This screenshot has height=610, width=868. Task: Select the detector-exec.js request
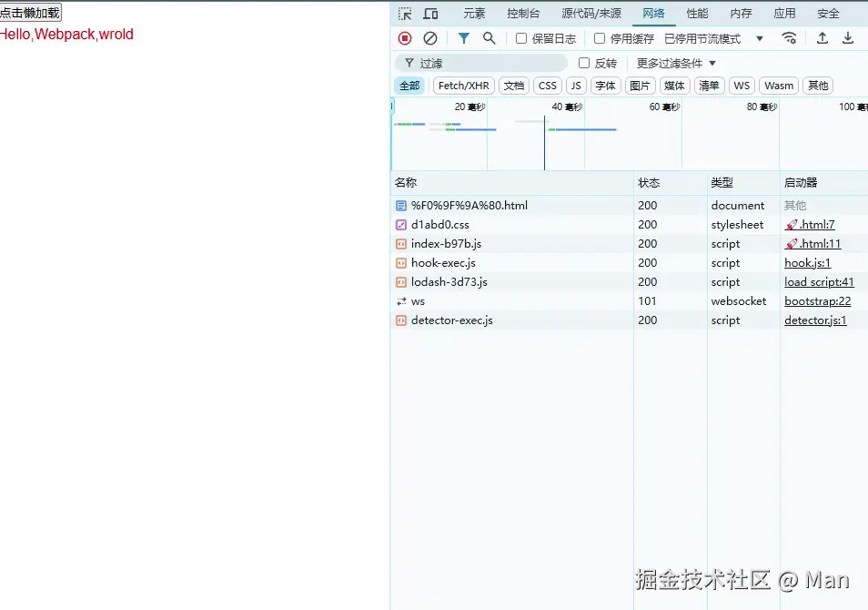pos(629,320)
